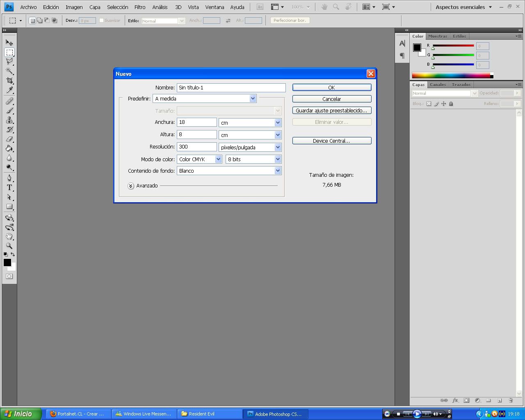Click Cancelar in the Nuevo dialog
Viewport: 525px width, 420px height.
[332, 99]
